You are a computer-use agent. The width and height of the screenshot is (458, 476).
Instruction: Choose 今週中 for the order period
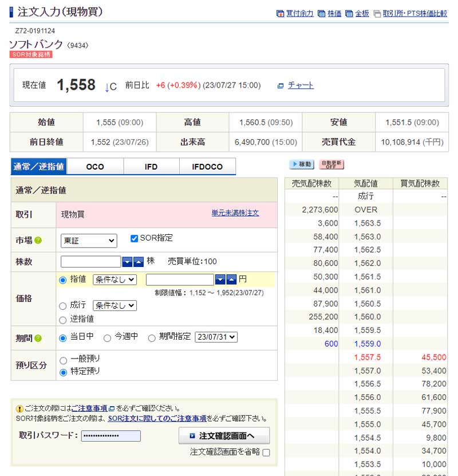pyautogui.click(x=107, y=338)
